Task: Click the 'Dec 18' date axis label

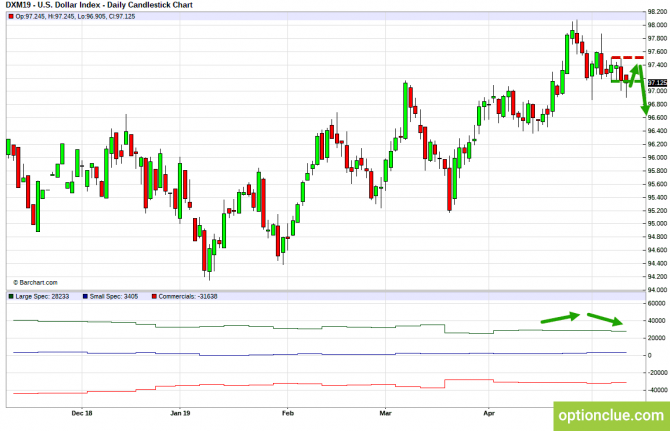Action: pos(82,413)
